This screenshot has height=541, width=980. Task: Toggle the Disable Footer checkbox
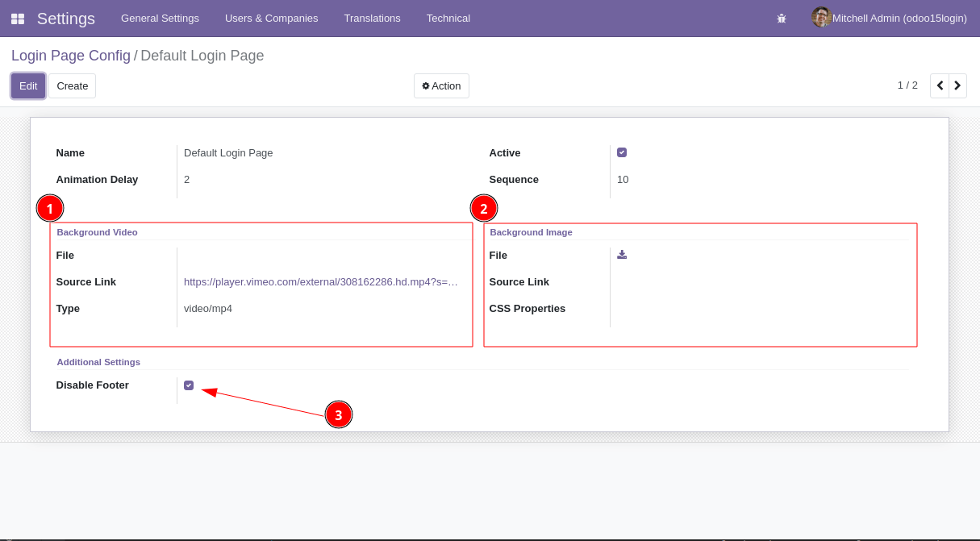click(189, 385)
